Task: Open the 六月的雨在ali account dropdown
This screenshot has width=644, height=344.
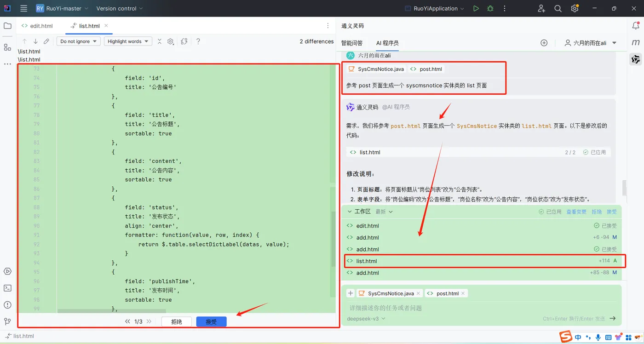Action: [x=591, y=43]
